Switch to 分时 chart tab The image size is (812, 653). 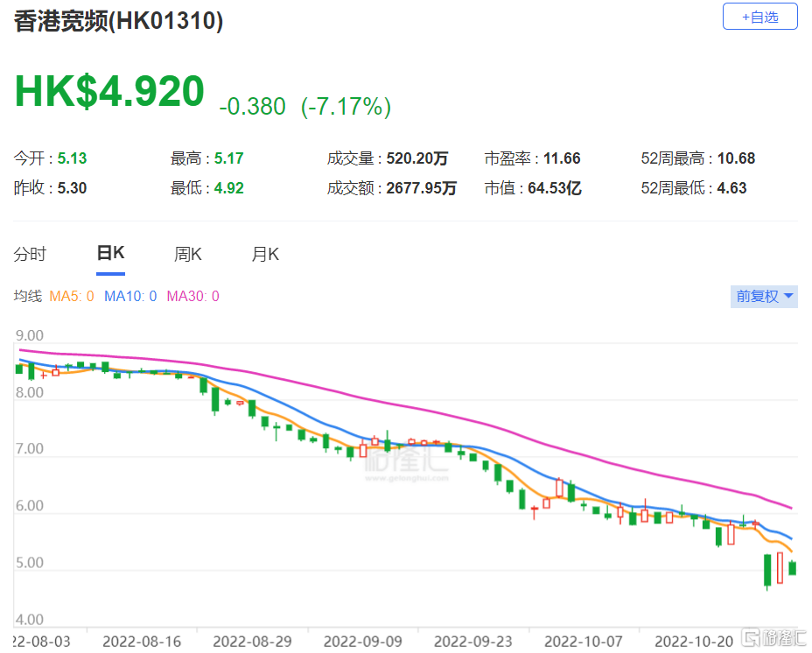pyautogui.click(x=30, y=254)
